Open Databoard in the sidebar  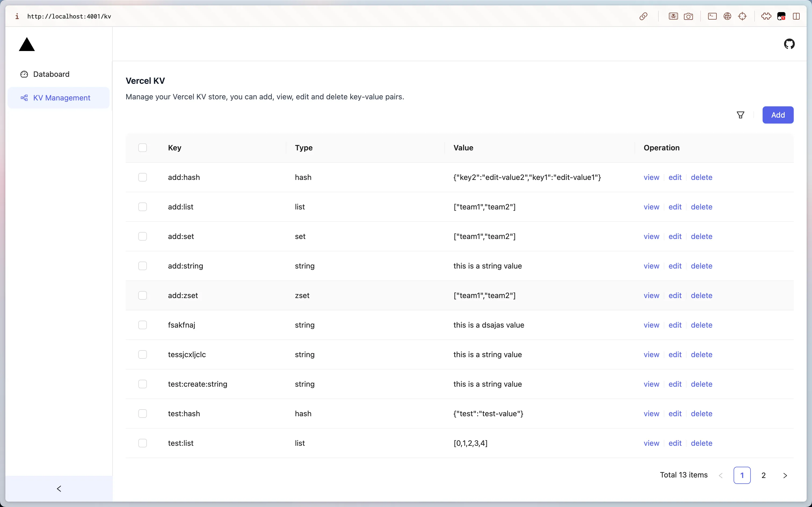point(59,74)
